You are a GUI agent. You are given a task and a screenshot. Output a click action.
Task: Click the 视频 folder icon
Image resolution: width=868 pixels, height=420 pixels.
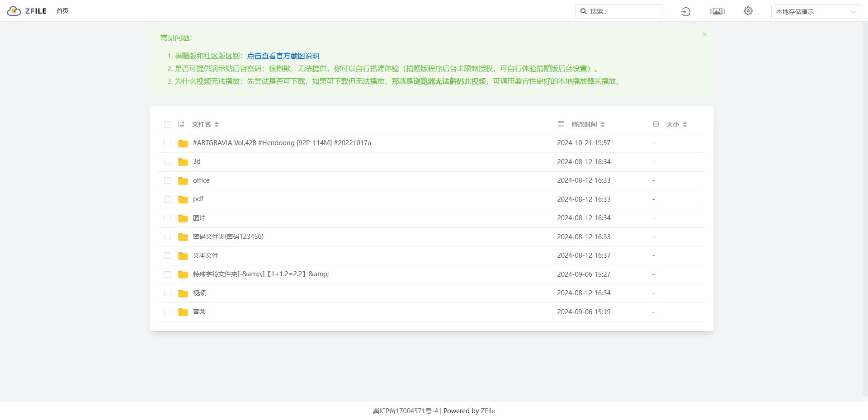183,293
